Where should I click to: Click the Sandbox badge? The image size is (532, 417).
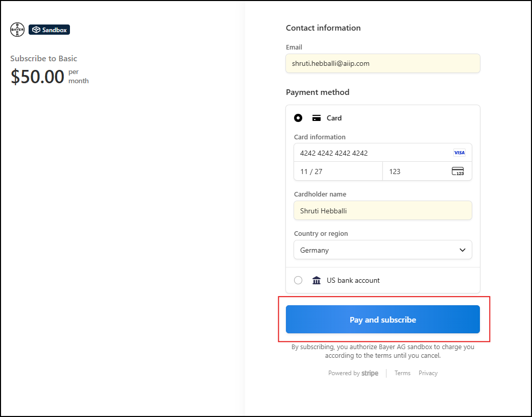point(49,30)
